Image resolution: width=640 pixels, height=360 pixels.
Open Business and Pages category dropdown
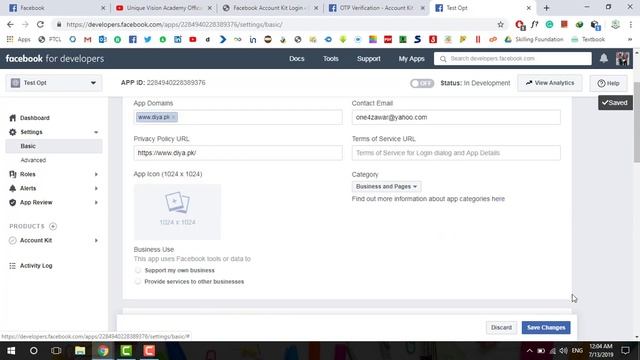pos(386,187)
